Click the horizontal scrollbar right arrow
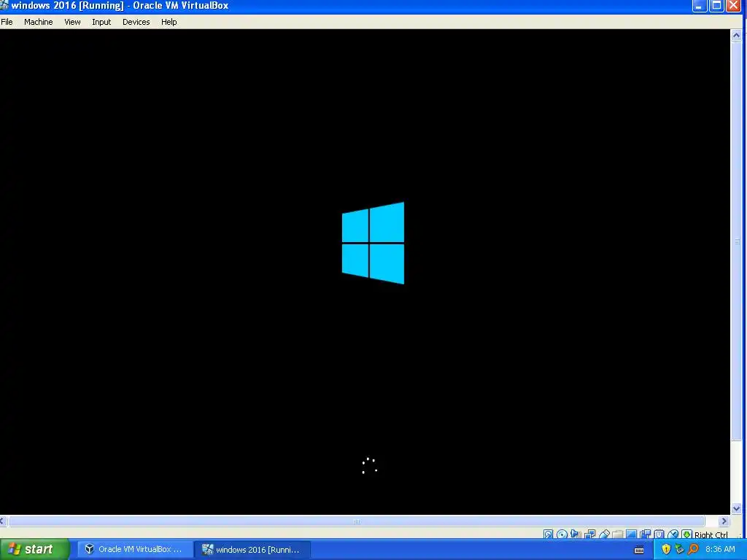The image size is (747, 560). (x=724, y=521)
